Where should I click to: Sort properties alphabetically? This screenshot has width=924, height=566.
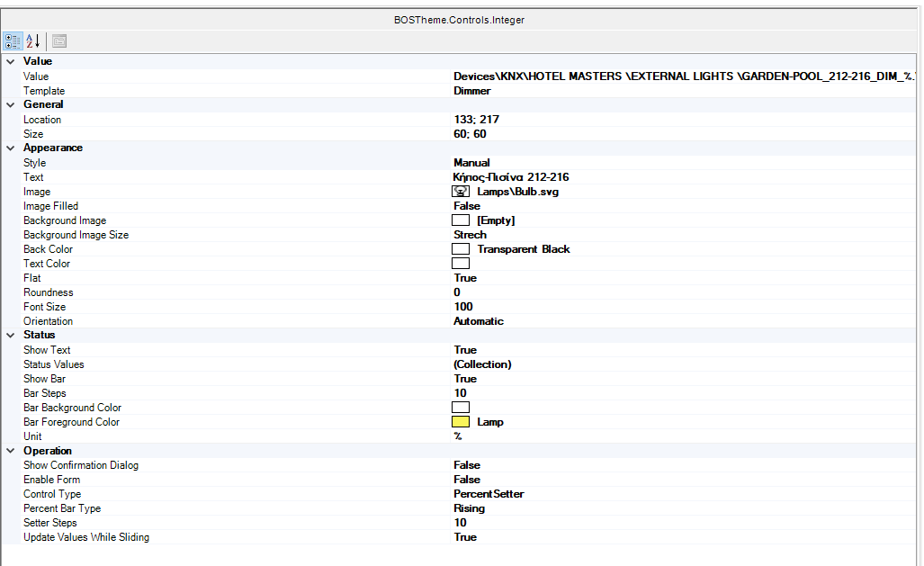click(33, 40)
